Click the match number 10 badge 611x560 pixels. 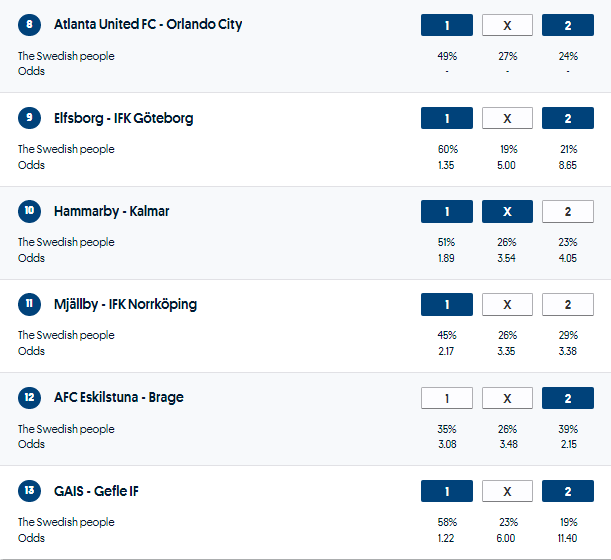pos(30,211)
